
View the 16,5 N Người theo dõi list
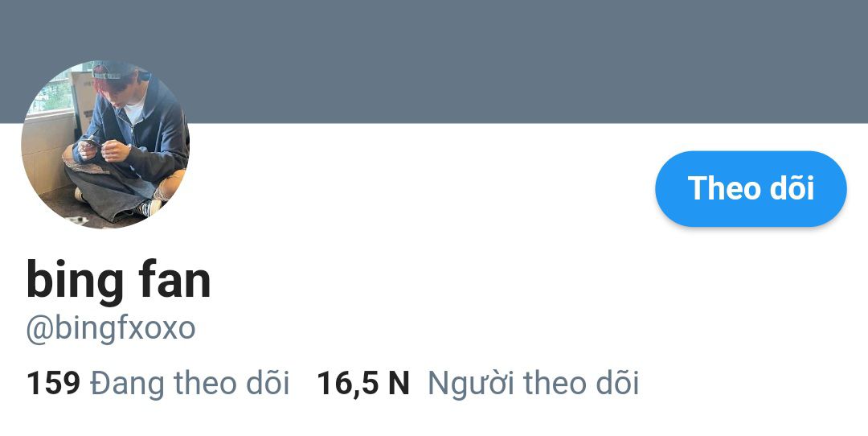477,384
